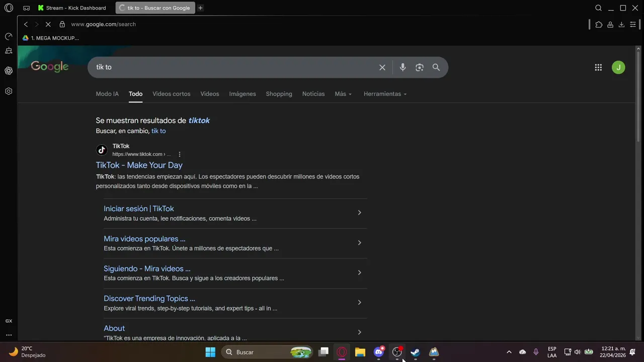This screenshot has width=644, height=362.
Task: Open GX Control speedometer icon in sidebar
Action: 9,37
